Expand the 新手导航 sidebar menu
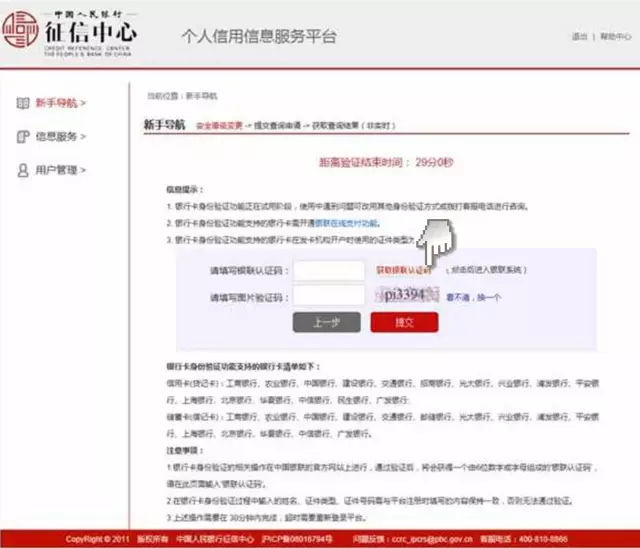 [60, 103]
